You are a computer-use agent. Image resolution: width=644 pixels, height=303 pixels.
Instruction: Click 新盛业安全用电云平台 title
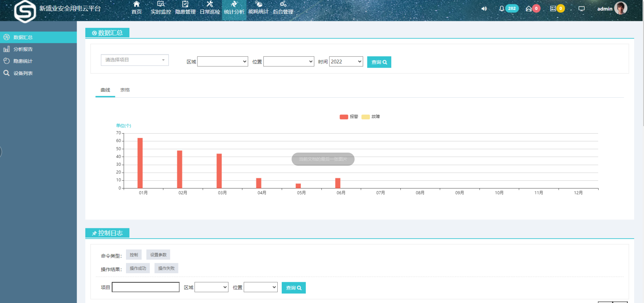click(x=70, y=8)
